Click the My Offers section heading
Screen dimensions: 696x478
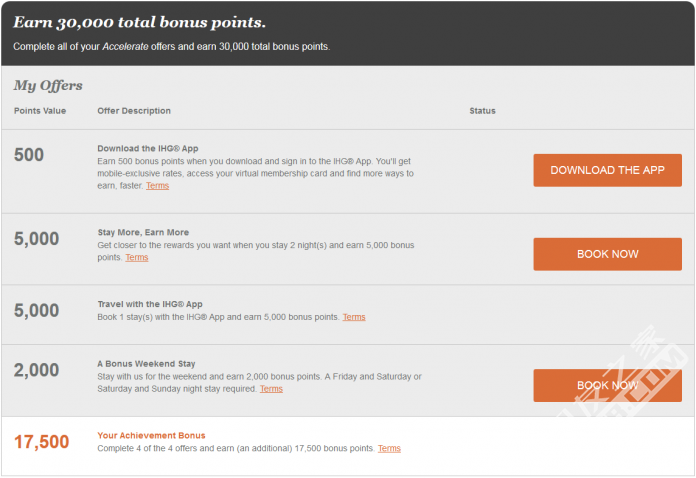point(48,85)
